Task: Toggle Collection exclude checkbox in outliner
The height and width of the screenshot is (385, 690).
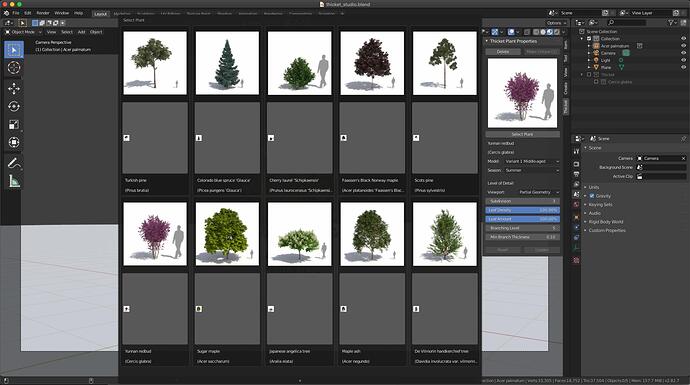Action: point(589,39)
